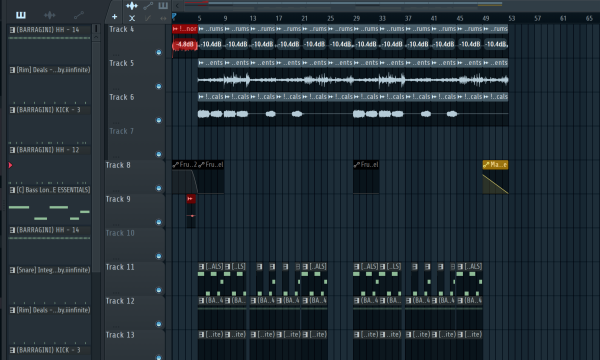Screen dimensions: 600x360
Task: Click the blue playhead marker at start
Action: click(174, 17)
